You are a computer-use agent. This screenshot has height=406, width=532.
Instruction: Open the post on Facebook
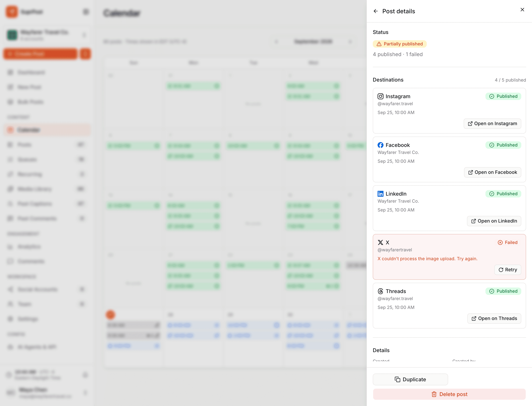point(493,172)
